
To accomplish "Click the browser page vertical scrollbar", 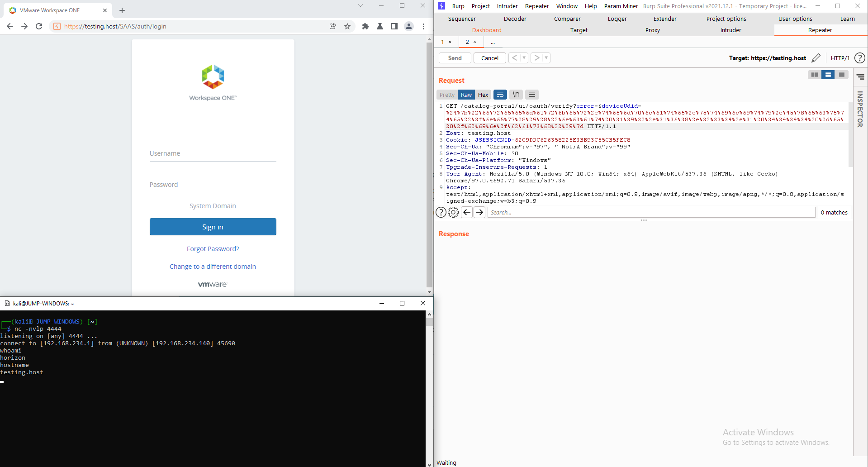I will tap(429, 165).
